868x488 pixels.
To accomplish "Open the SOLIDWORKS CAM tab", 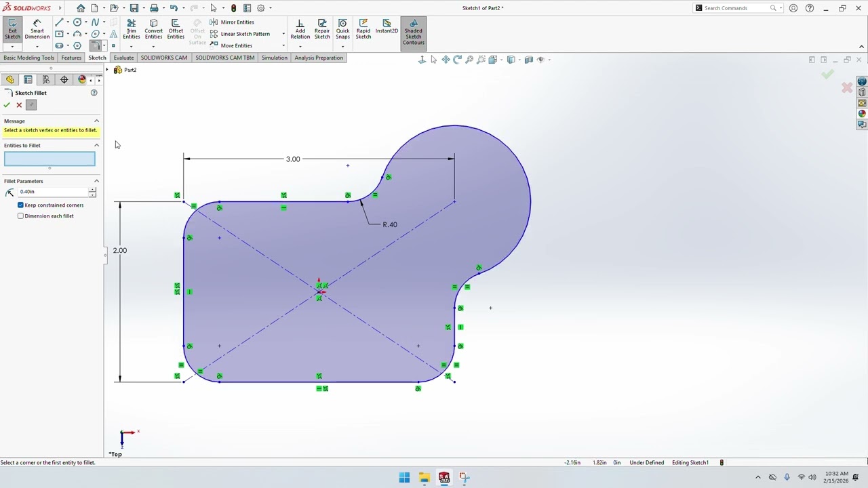I will [x=164, y=58].
